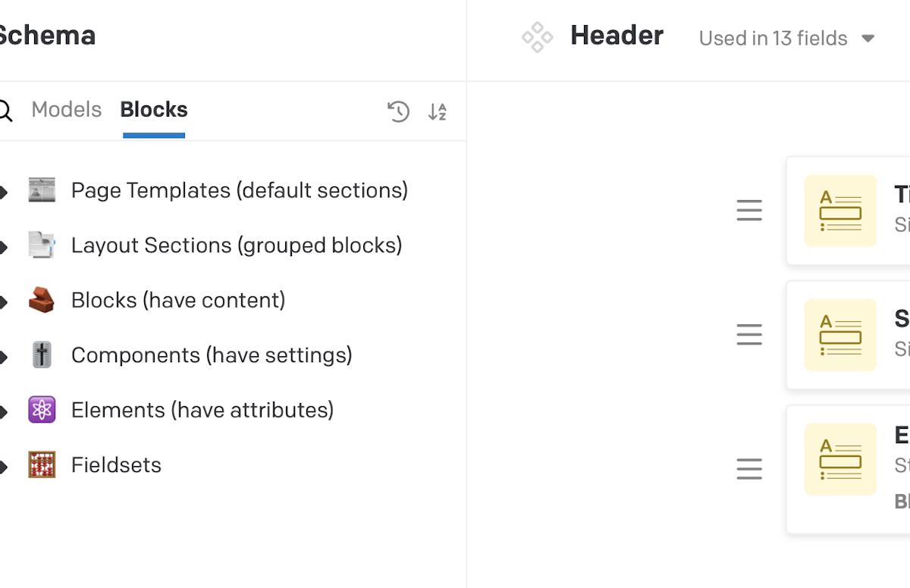This screenshot has width=910, height=588.
Task: Click the recent history clock icon
Action: [398, 111]
